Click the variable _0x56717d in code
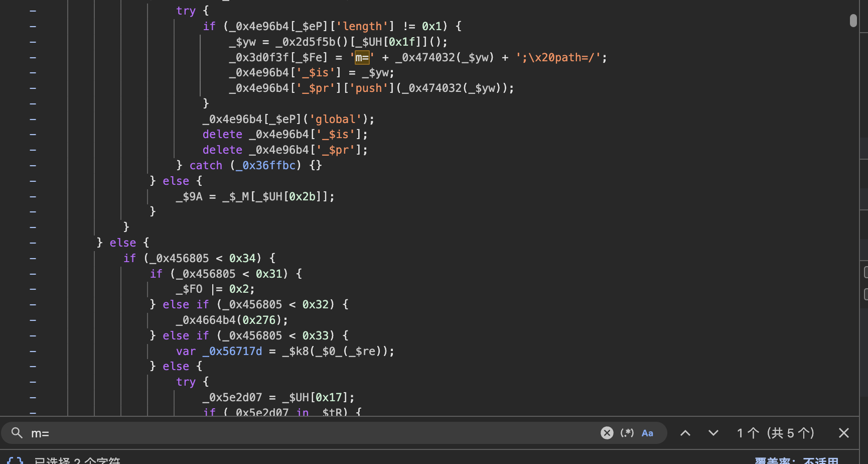This screenshot has height=464, width=868. pyautogui.click(x=232, y=352)
